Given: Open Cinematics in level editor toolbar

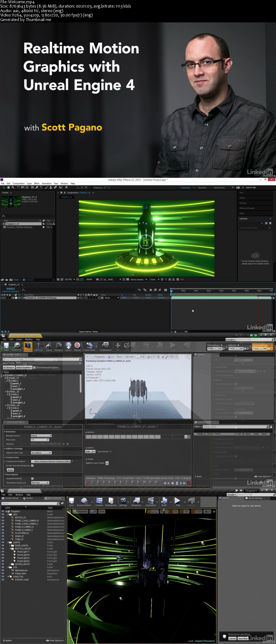Looking at the screenshot, I should [x=151, y=502].
